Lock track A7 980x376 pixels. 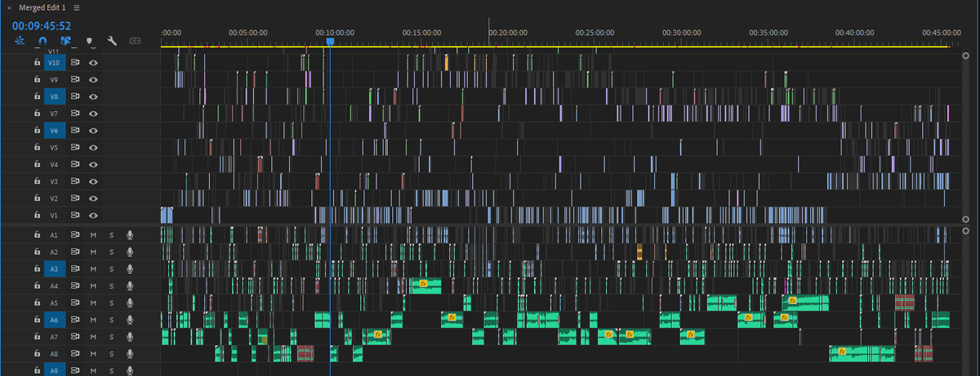point(37,337)
